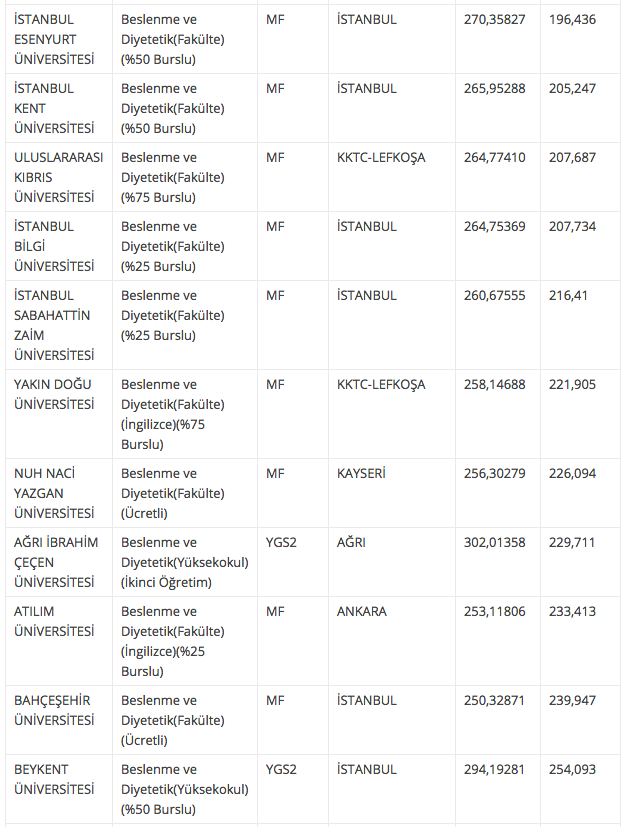This screenshot has height=827, width=626.
Task: Click the Atılım Üniversitesi name cell
Action: (55, 621)
